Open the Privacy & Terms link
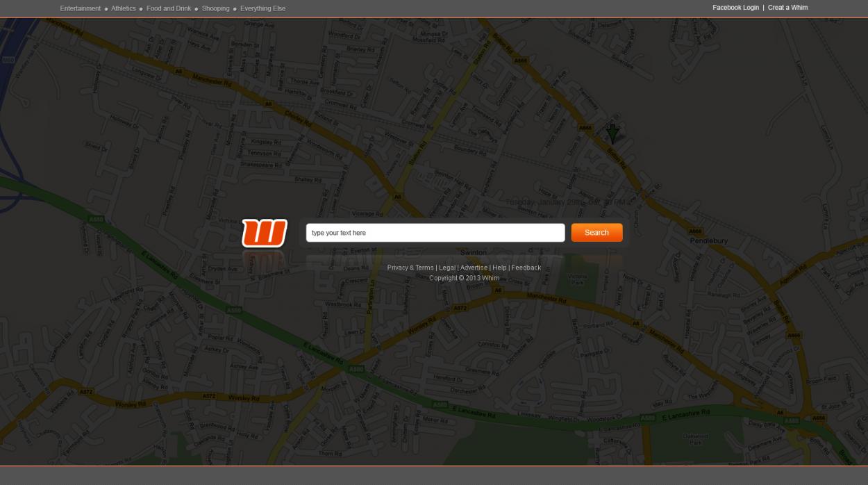Screen dimensions: 868x485 [x=410, y=268]
